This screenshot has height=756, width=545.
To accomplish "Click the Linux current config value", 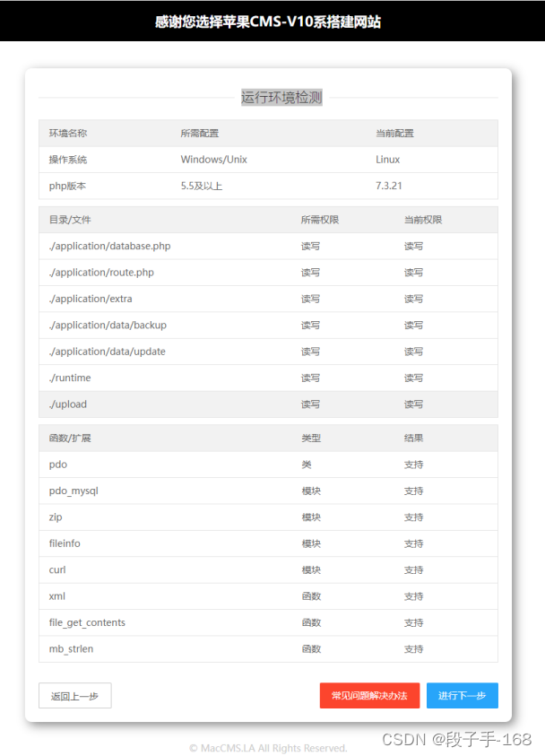I will [388, 160].
